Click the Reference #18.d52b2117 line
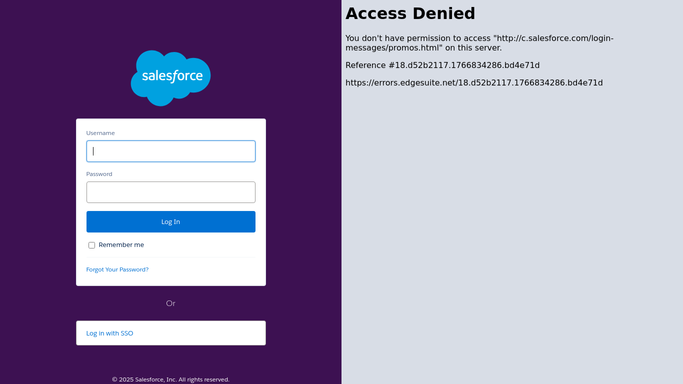Viewport: 683px width, 384px height. click(442, 65)
